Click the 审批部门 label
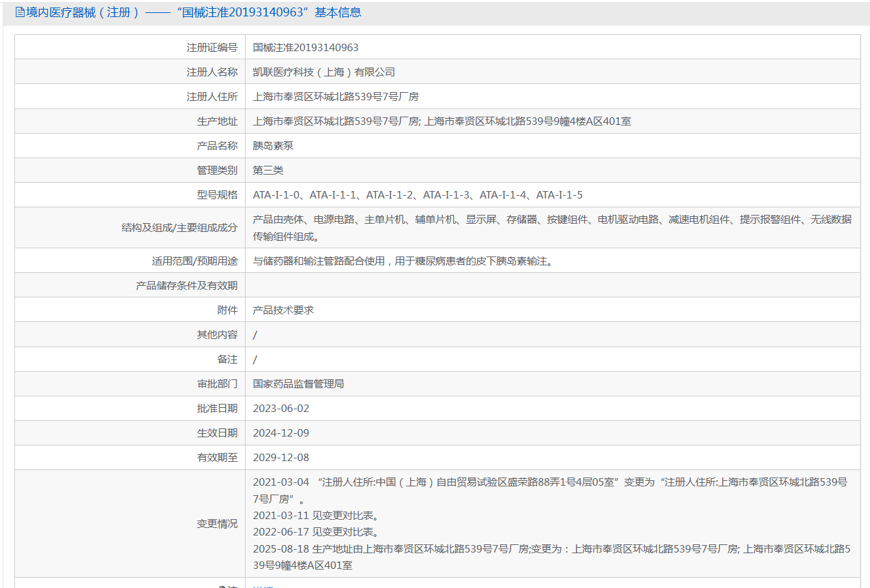 click(x=217, y=384)
